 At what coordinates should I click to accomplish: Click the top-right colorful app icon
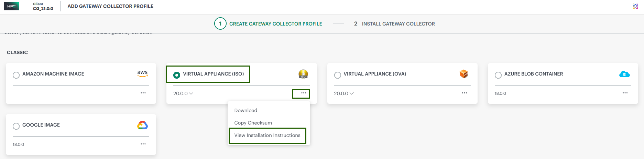635,6
